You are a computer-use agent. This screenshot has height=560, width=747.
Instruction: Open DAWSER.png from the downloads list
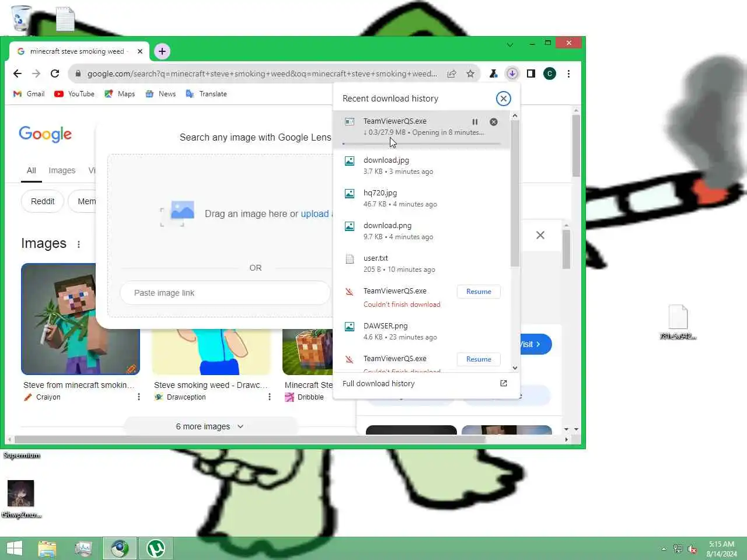tap(421, 331)
